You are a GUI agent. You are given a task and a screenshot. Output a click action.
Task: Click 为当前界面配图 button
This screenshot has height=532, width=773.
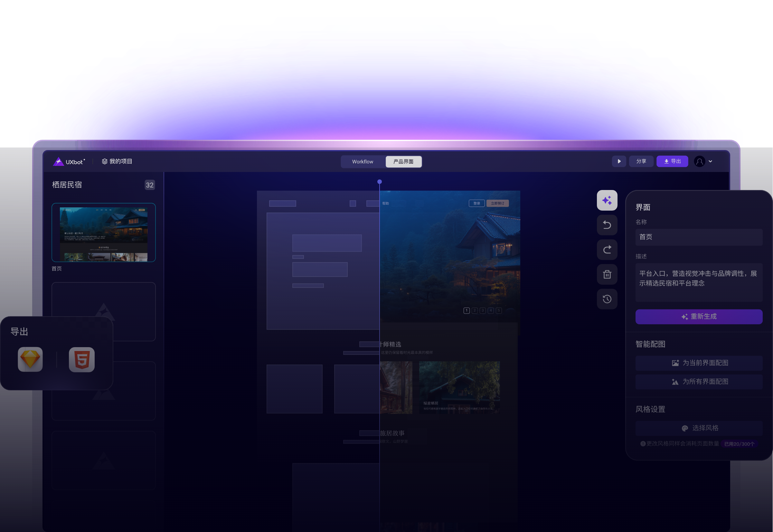699,363
